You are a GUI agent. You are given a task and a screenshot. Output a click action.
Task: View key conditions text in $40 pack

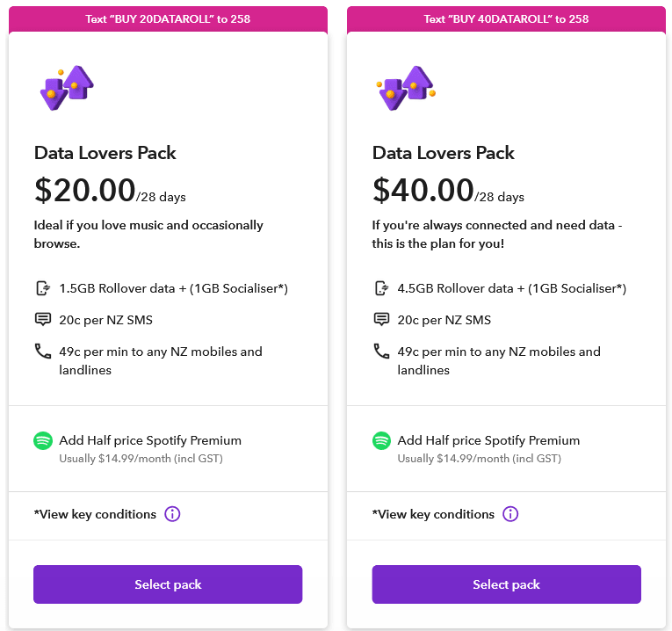[x=433, y=514]
